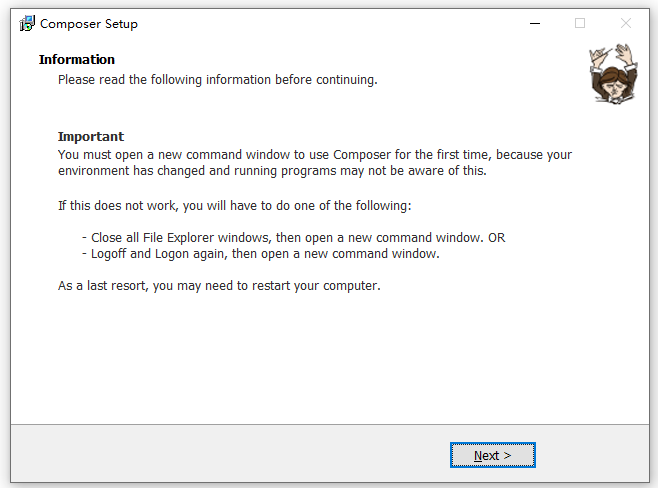This screenshot has height=488, width=658.
Task: Click the greyed-out maximize window button
Action: (579, 23)
